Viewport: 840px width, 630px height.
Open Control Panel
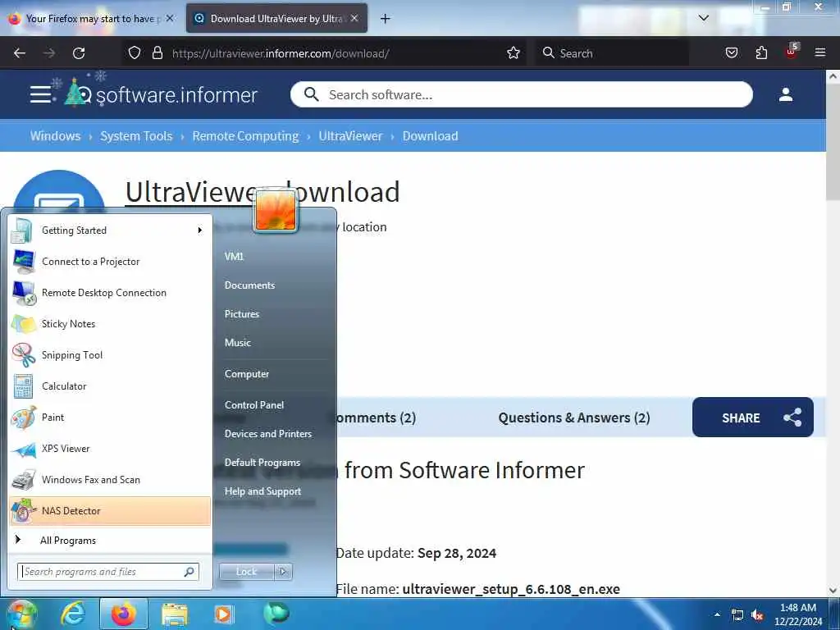(x=254, y=405)
